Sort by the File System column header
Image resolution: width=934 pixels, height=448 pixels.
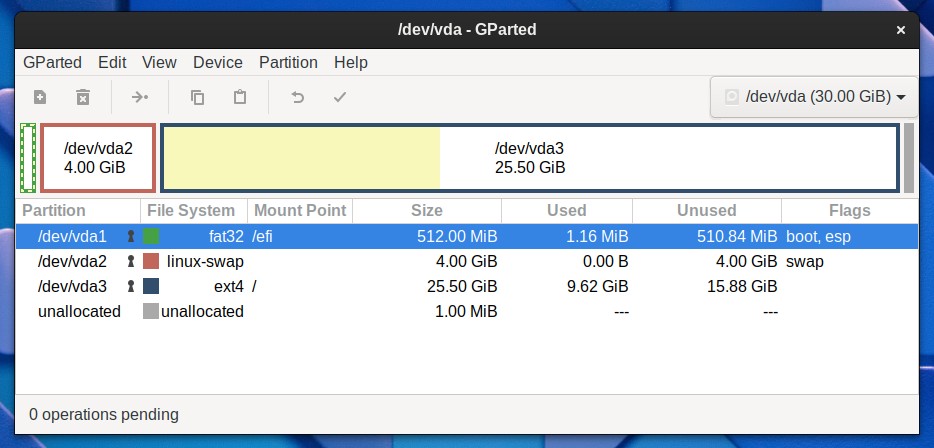(194, 211)
